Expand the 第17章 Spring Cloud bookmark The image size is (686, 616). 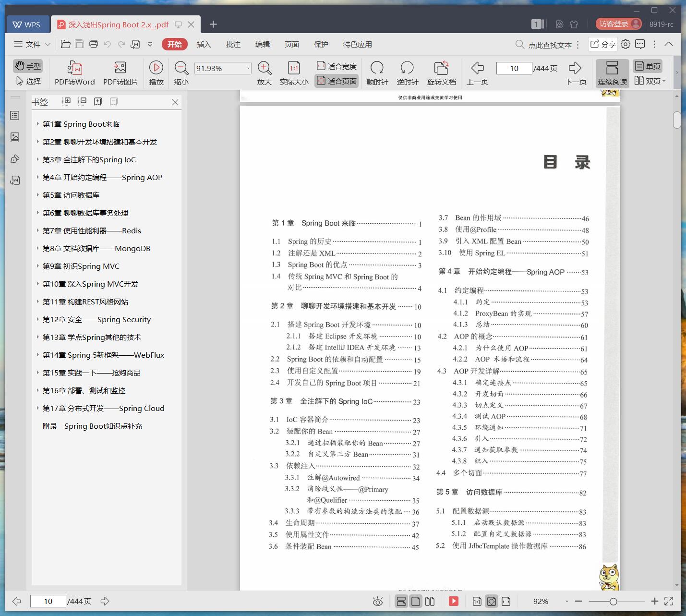pyautogui.click(x=37, y=408)
